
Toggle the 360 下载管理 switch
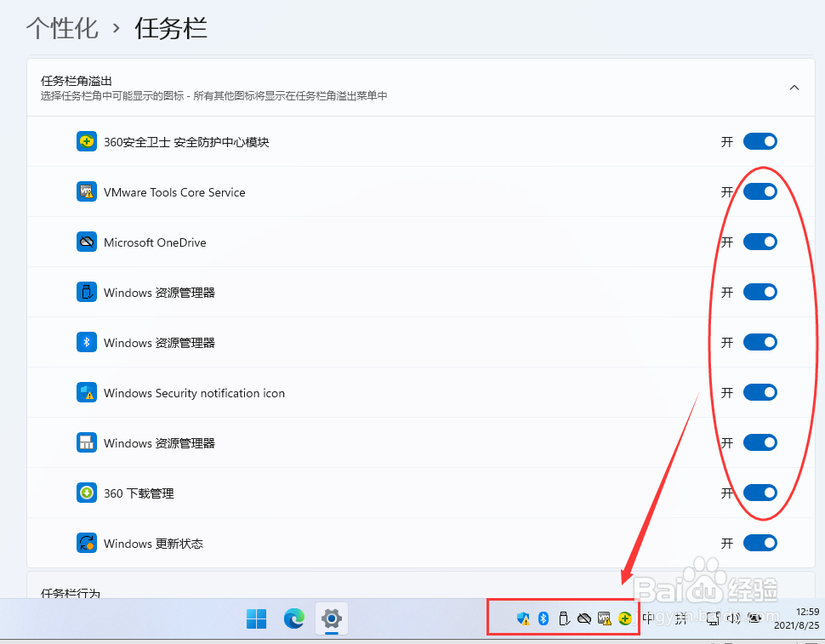(760, 493)
